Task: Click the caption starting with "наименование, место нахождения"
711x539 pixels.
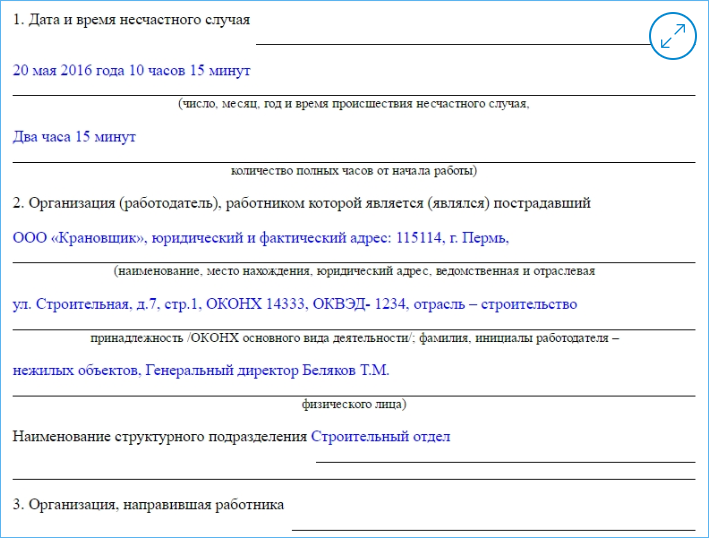Action: click(x=354, y=270)
